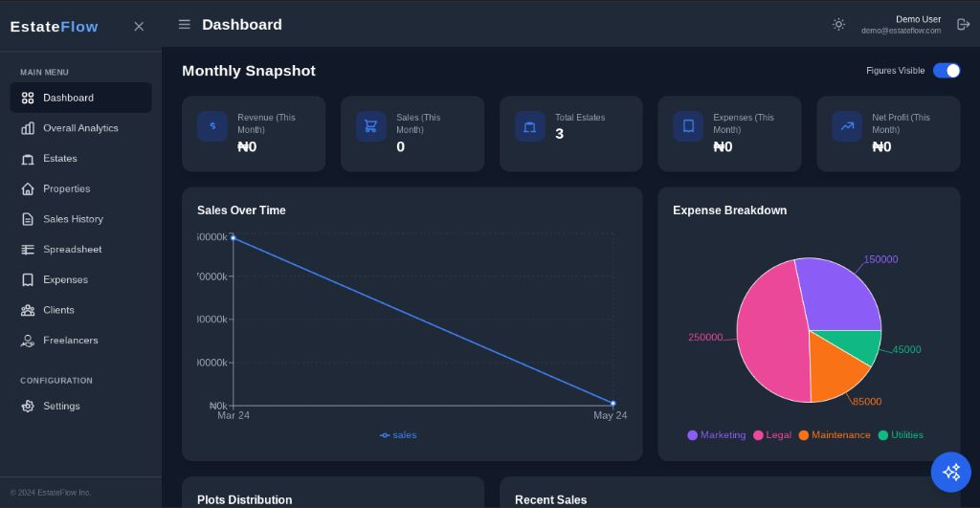The width and height of the screenshot is (980, 508).
Task: Click the EstateFlow logo text
Action: click(x=55, y=27)
